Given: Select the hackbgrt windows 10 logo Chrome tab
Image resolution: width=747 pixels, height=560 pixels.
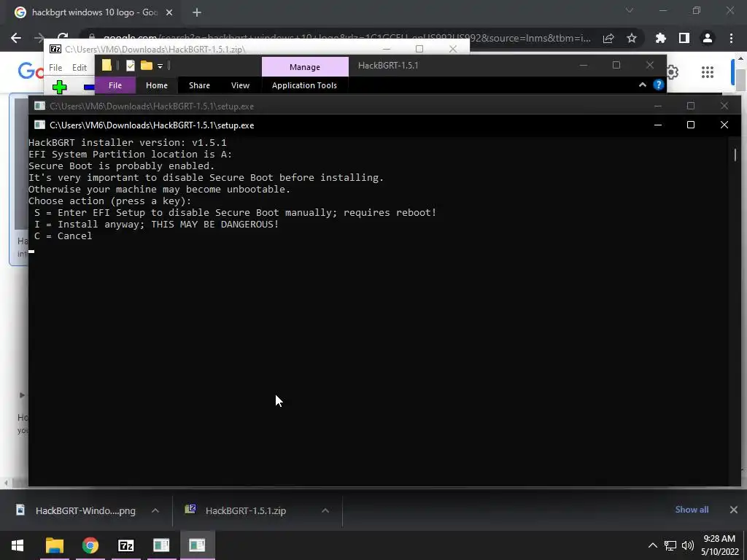Looking at the screenshot, I should point(94,12).
